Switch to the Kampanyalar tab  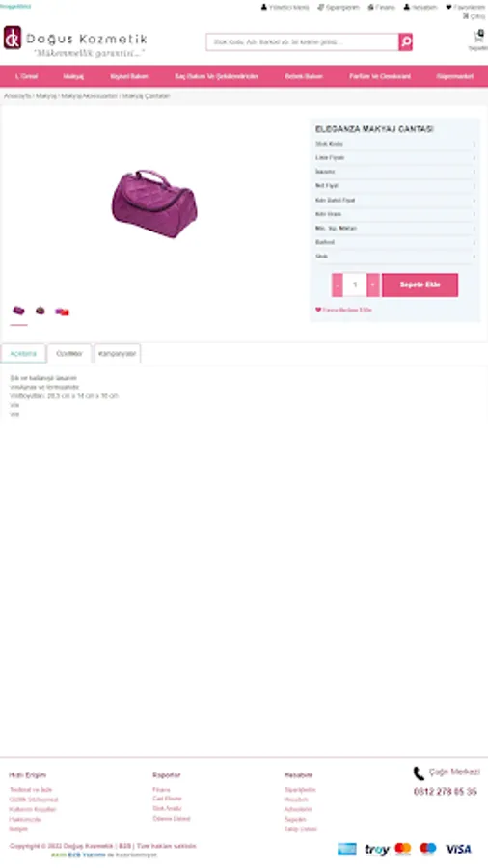tap(118, 353)
